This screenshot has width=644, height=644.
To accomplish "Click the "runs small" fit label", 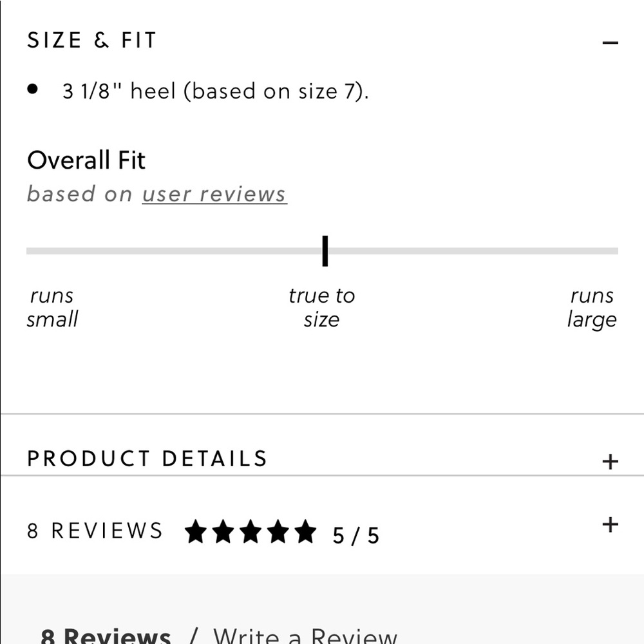I will coord(52,307).
